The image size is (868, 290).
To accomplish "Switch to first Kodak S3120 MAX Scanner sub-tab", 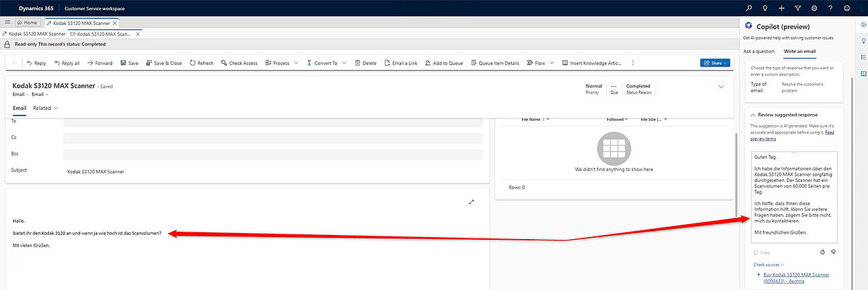I will click(34, 33).
